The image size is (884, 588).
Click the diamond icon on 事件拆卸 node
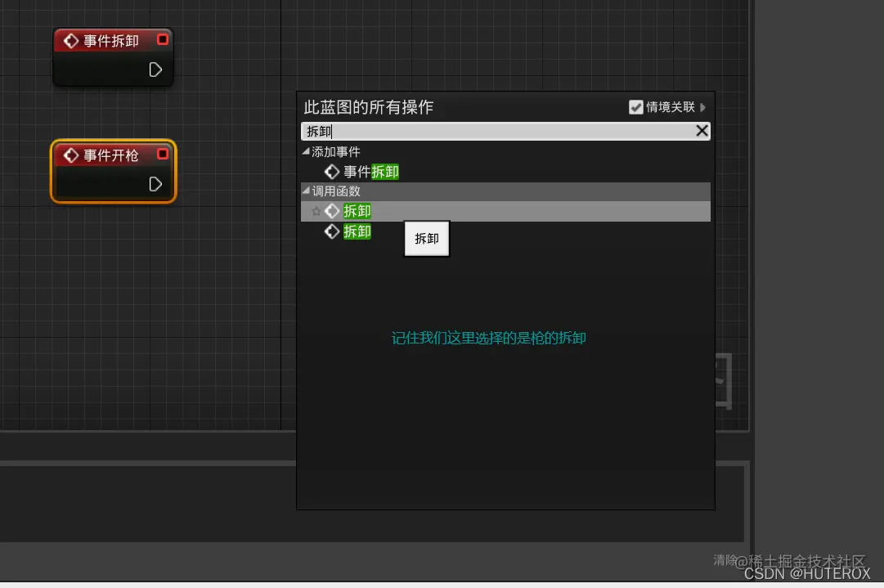click(x=71, y=41)
